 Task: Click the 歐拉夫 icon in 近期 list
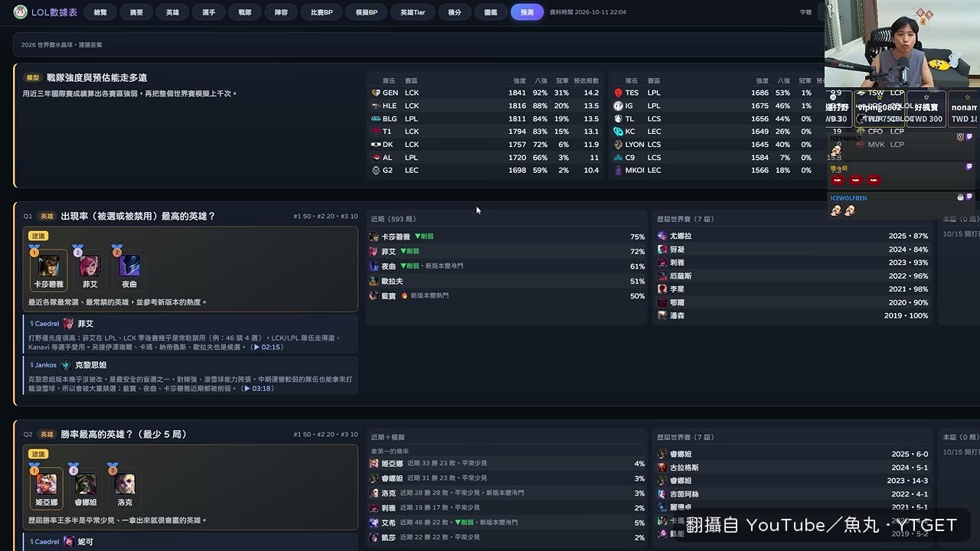(x=374, y=281)
